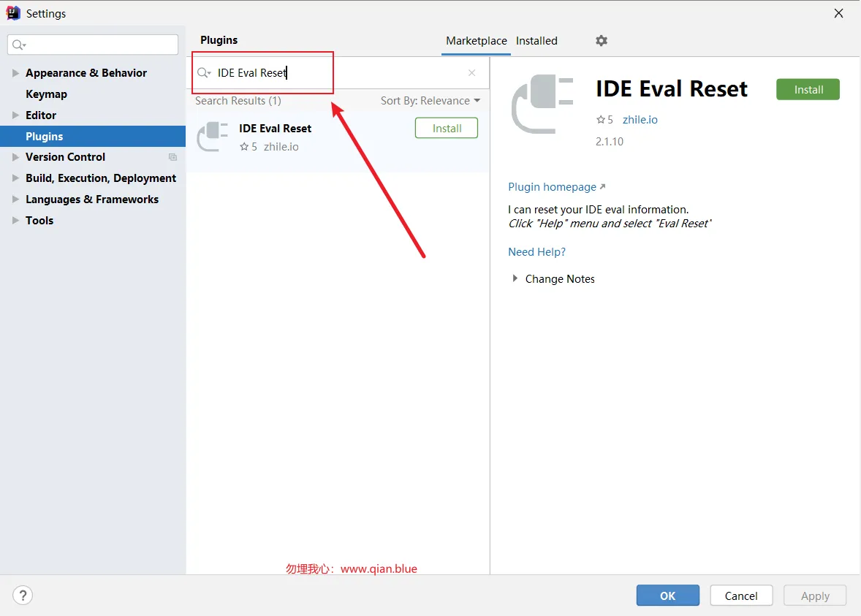
Task: Expand the Change Notes section
Action: click(515, 278)
